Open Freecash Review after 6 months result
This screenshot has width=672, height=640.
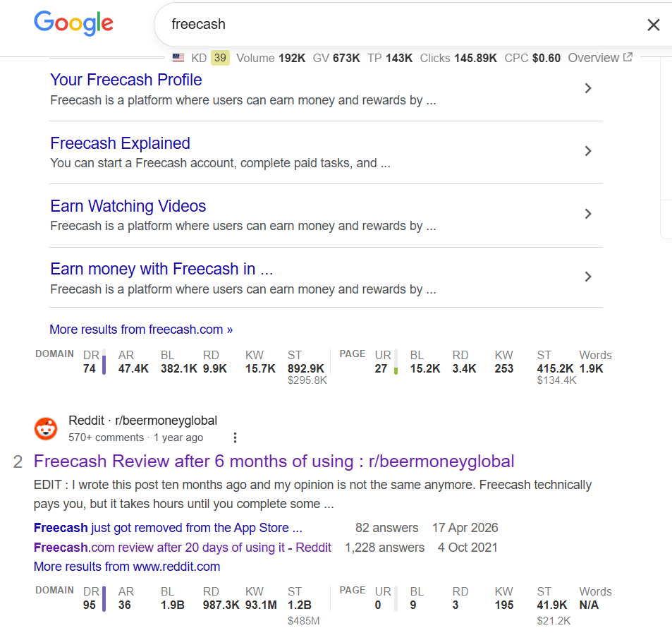pos(274,461)
